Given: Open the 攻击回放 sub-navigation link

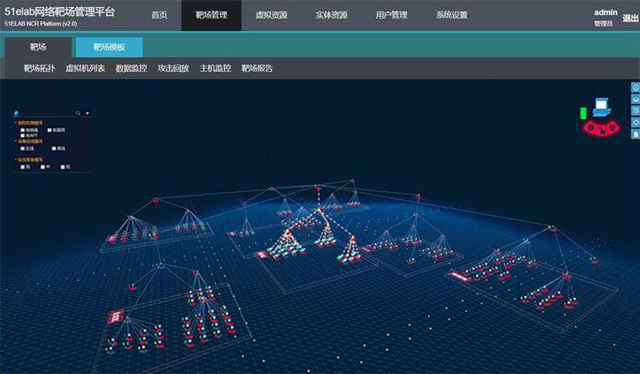Looking at the screenshot, I should (173, 68).
